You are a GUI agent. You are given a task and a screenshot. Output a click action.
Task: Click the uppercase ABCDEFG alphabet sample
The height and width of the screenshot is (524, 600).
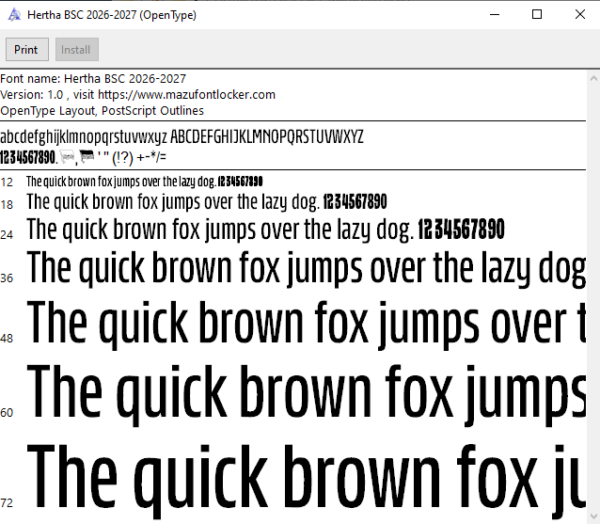pos(267,137)
